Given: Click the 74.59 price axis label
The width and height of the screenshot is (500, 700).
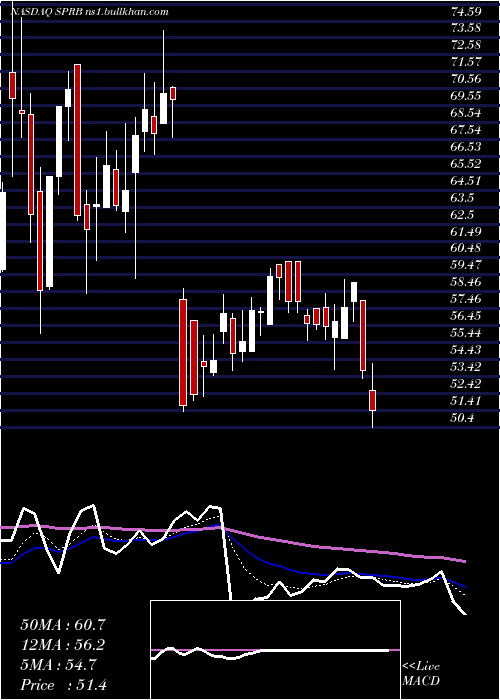Looking at the screenshot, I should coord(466,12).
